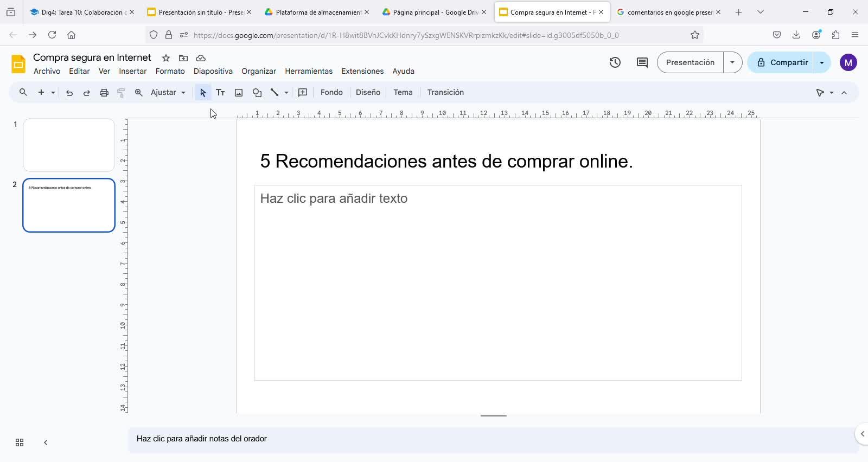Open the Insertar menu
The height and width of the screenshot is (462, 868).
pyautogui.click(x=132, y=71)
